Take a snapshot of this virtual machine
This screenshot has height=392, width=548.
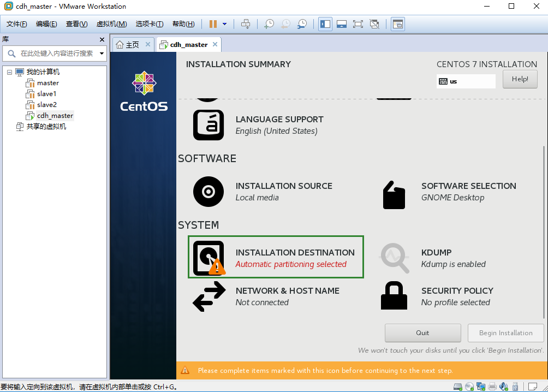pyautogui.click(x=269, y=24)
